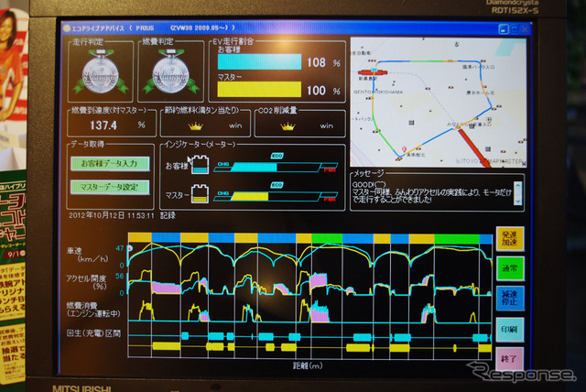
Task: Click the お客様データ入力 button
Action: [110, 164]
